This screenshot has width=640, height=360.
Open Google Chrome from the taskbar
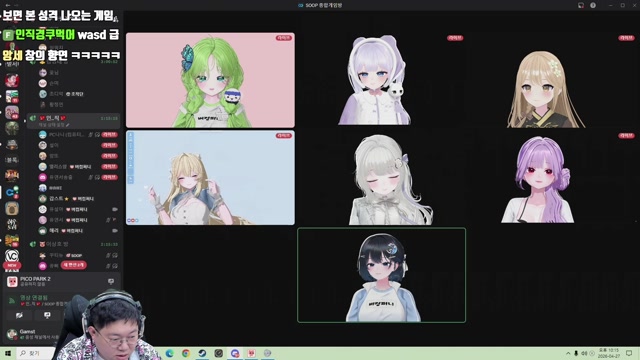186,353
